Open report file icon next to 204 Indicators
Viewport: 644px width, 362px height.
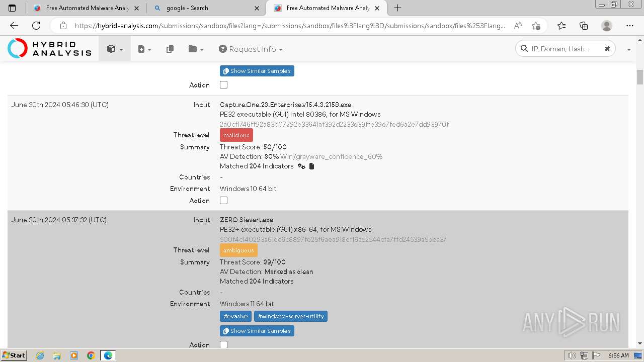tap(311, 166)
